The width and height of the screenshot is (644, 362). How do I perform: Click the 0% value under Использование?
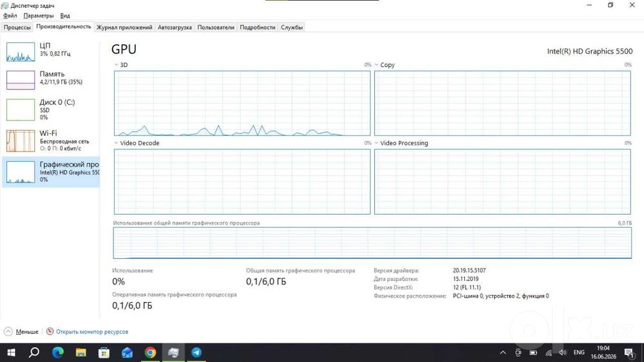click(118, 281)
